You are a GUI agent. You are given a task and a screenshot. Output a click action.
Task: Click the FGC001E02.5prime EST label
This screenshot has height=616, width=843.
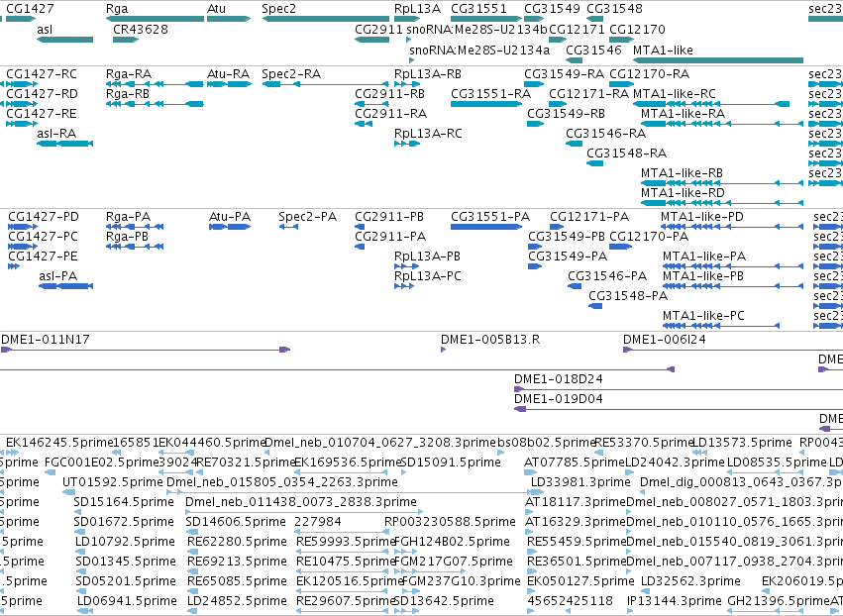[x=102, y=462]
